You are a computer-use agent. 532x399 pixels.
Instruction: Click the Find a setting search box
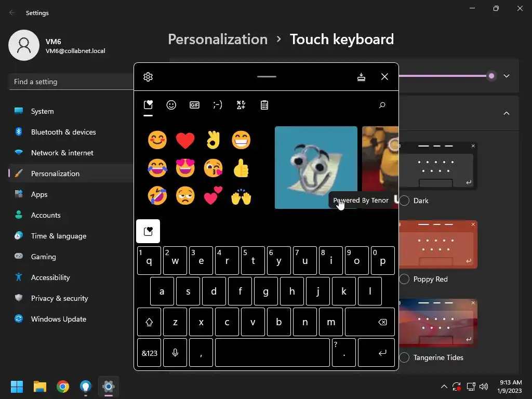71,82
